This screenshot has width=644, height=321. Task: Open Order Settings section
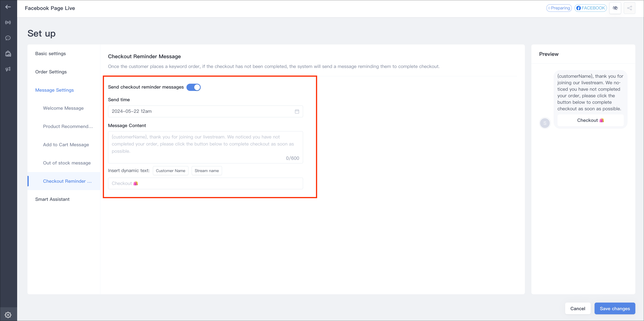click(51, 72)
